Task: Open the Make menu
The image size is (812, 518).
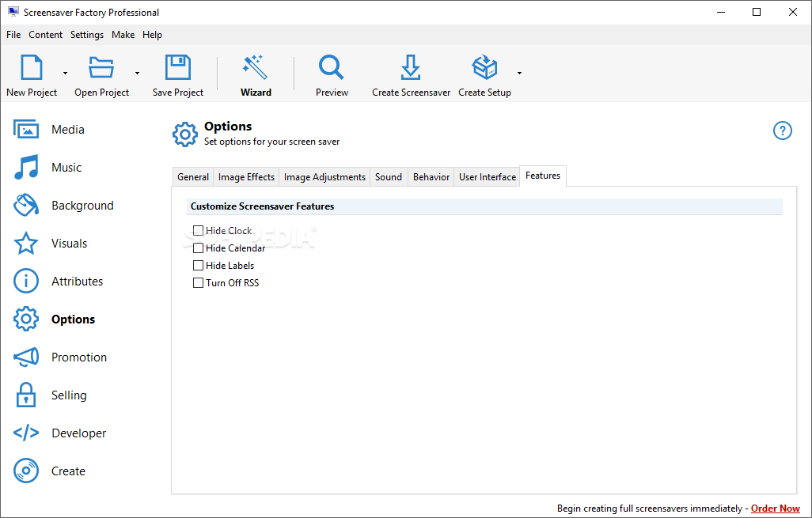Action: [123, 35]
